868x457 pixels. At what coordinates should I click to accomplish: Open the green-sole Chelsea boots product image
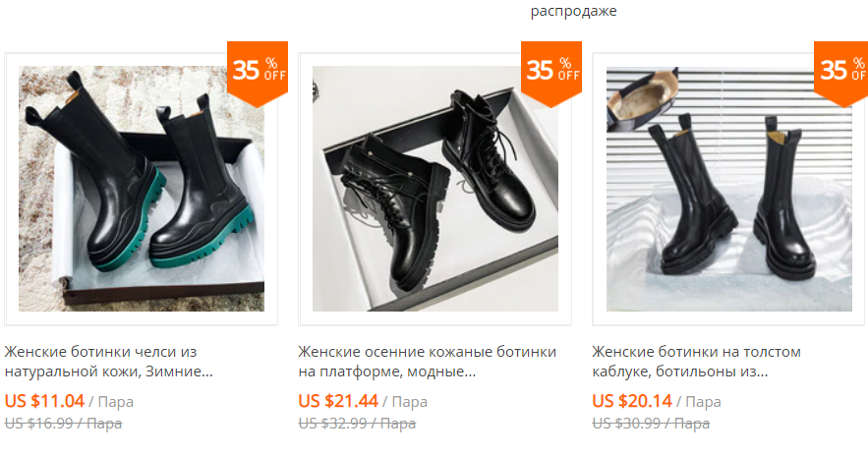click(142, 189)
